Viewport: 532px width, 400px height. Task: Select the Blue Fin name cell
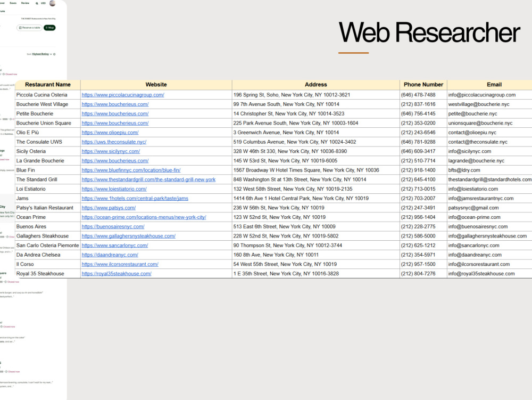48,170
